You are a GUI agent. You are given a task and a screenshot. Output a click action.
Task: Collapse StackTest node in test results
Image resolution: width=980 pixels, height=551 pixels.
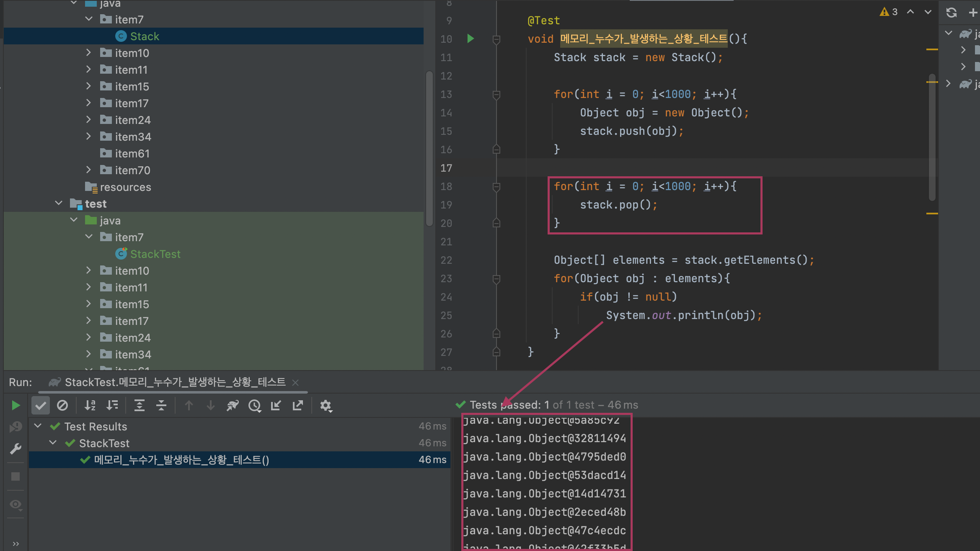[53, 443]
